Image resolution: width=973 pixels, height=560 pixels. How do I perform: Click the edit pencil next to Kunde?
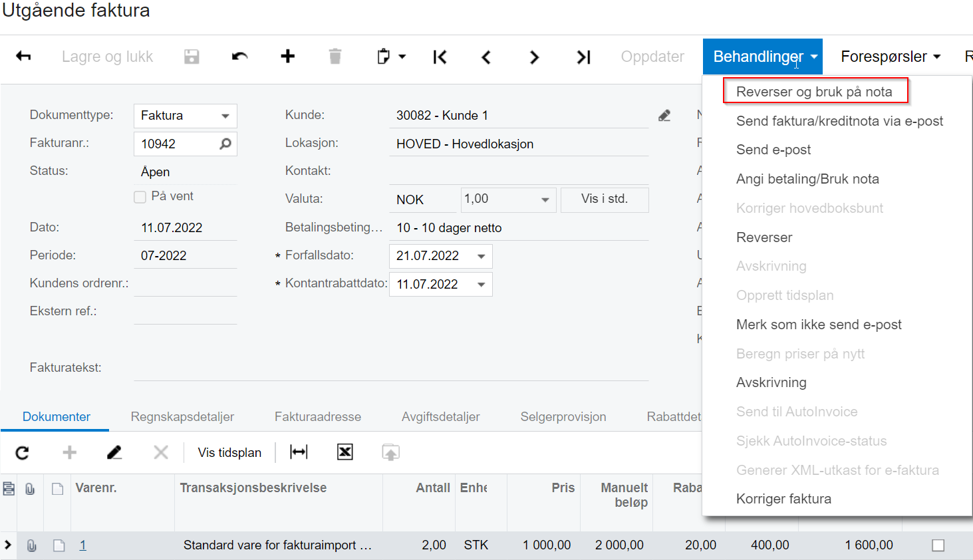(x=664, y=116)
